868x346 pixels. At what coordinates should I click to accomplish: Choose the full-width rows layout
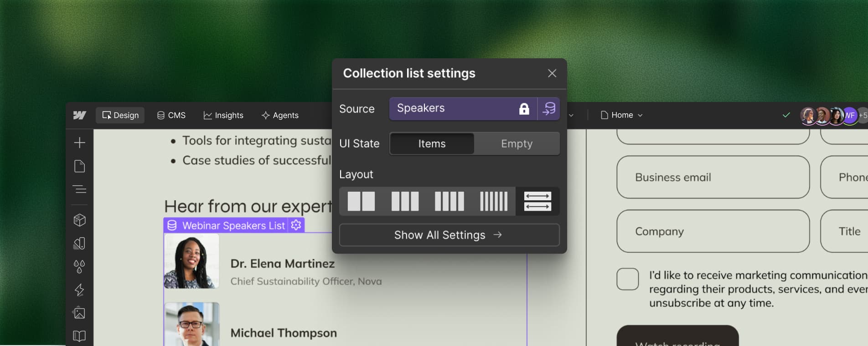click(x=537, y=201)
